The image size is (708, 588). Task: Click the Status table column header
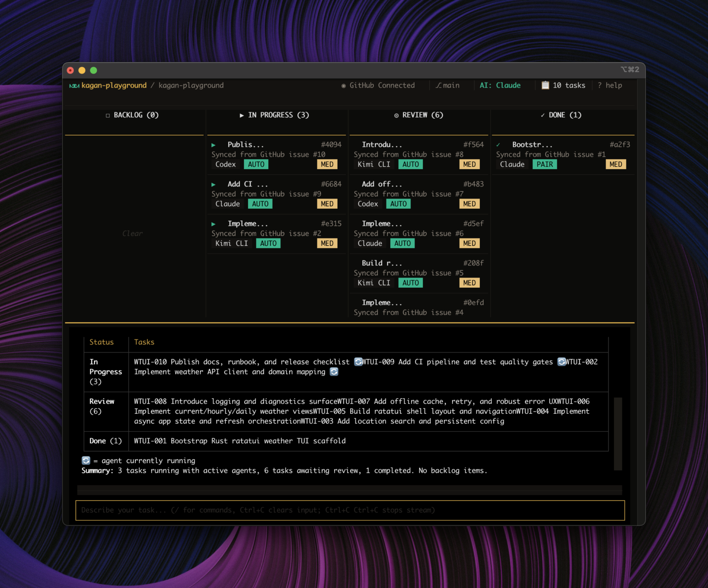click(x=102, y=342)
